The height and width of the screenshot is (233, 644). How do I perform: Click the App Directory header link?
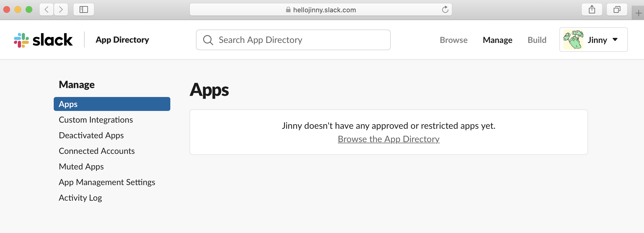tap(122, 40)
